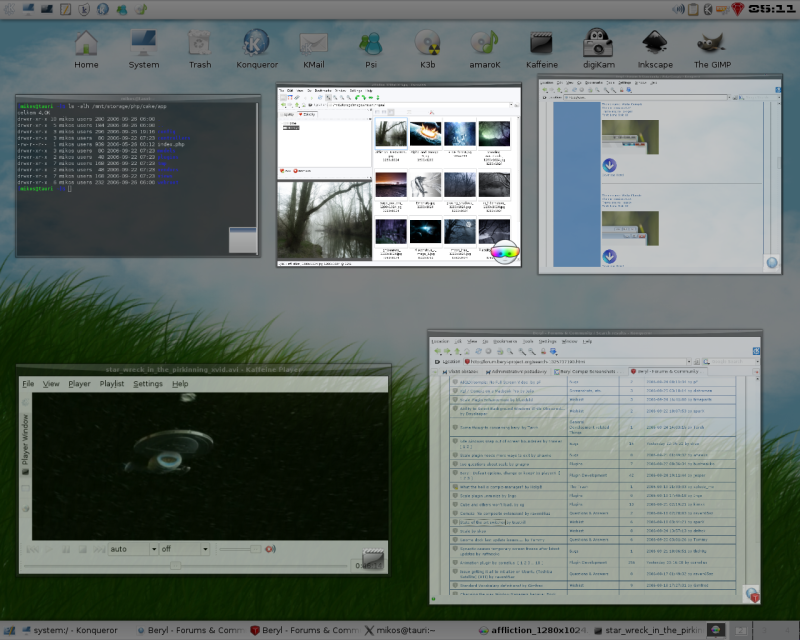Image resolution: width=800 pixels, height=640 pixels.
Task: Click the misty forest preview image
Action: (x=324, y=220)
